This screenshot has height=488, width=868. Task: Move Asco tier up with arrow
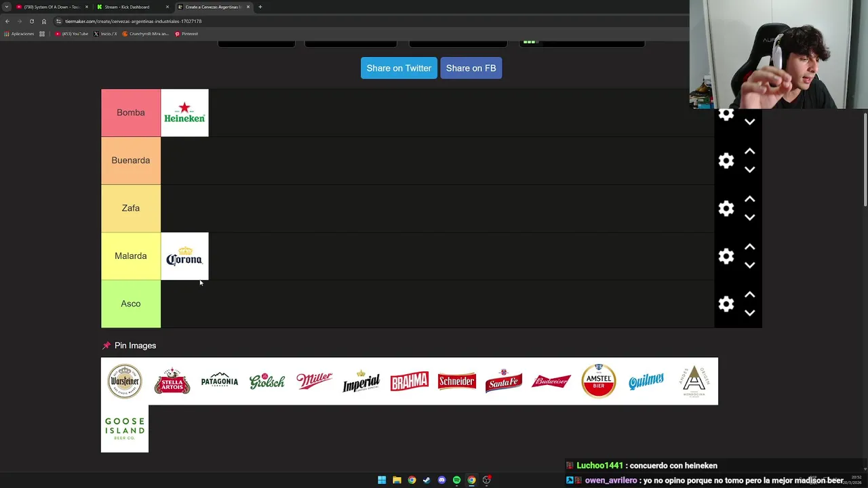coord(749,295)
